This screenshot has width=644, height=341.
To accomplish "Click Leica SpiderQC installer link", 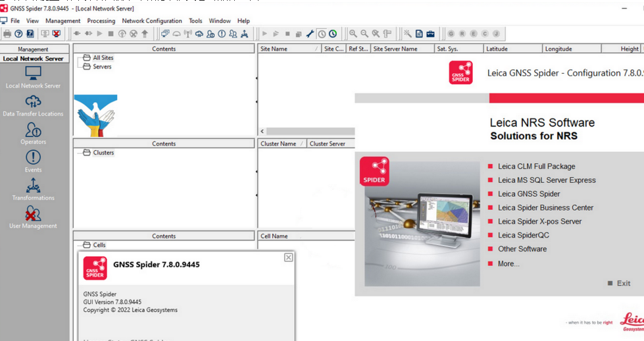I will click(x=523, y=235).
